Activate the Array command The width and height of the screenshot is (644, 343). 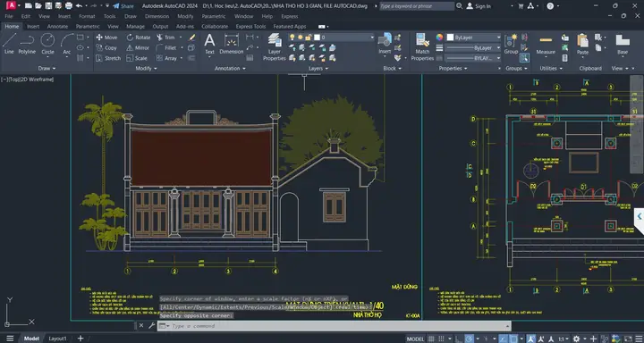point(166,58)
